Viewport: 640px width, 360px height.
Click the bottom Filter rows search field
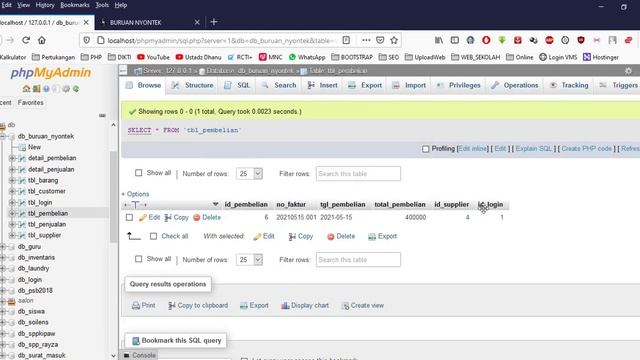click(358, 260)
